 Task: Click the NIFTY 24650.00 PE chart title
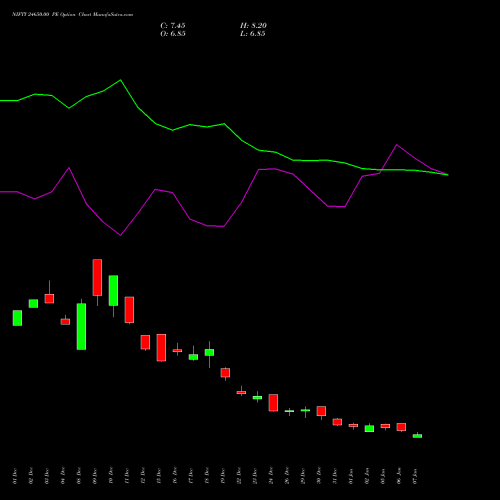(72, 14)
